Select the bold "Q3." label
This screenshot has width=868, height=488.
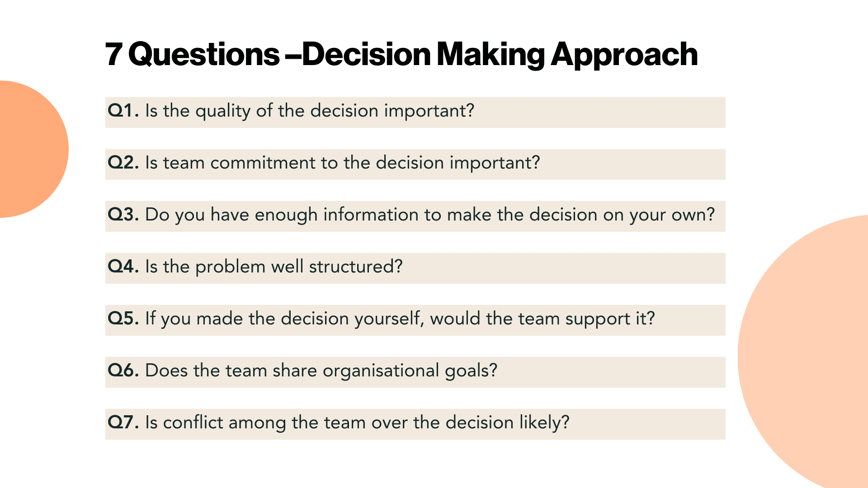tap(123, 215)
